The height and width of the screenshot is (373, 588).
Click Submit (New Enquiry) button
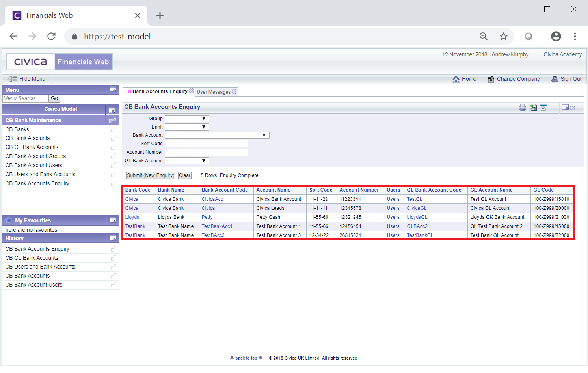point(151,175)
